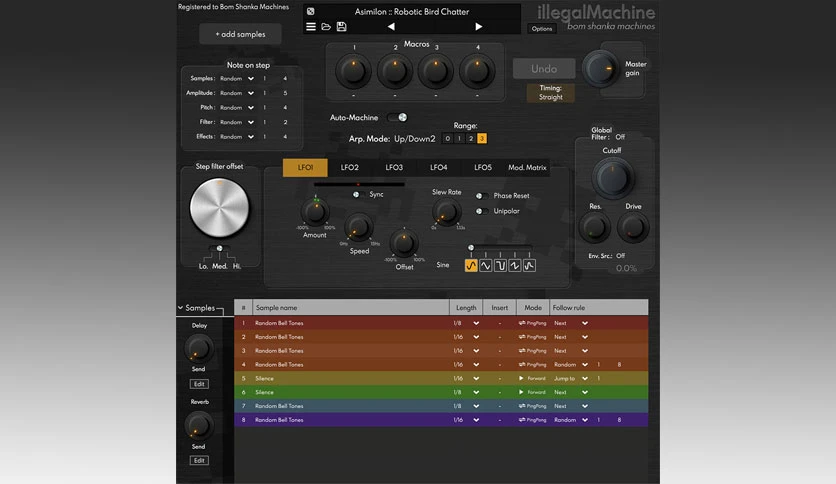836x484 pixels.
Task: Click the Res. knob
Action: click(x=594, y=227)
